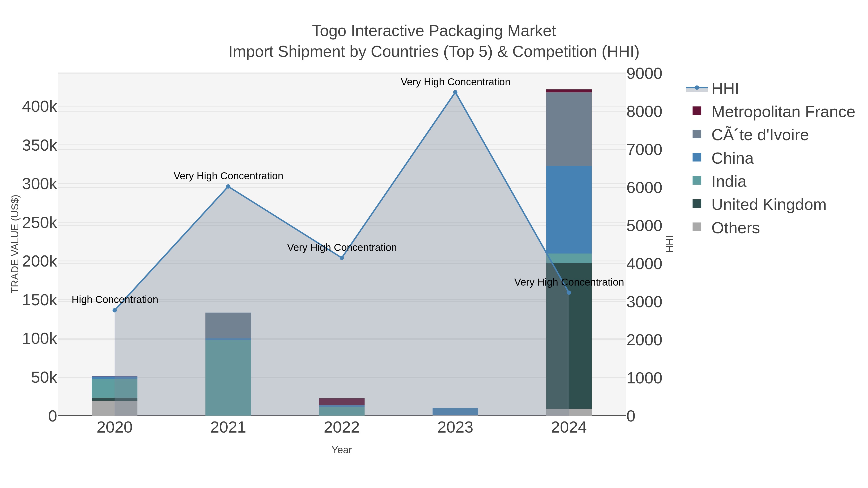Select the Côte d'Ivoire segment in 2024 bar

(x=569, y=129)
